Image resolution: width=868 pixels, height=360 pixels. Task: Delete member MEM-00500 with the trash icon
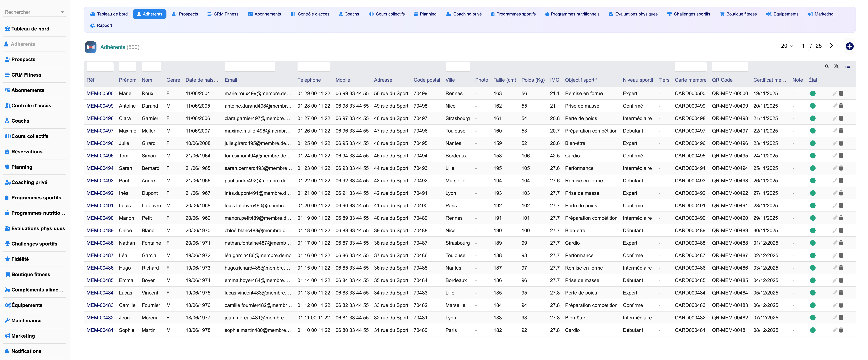click(841, 93)
